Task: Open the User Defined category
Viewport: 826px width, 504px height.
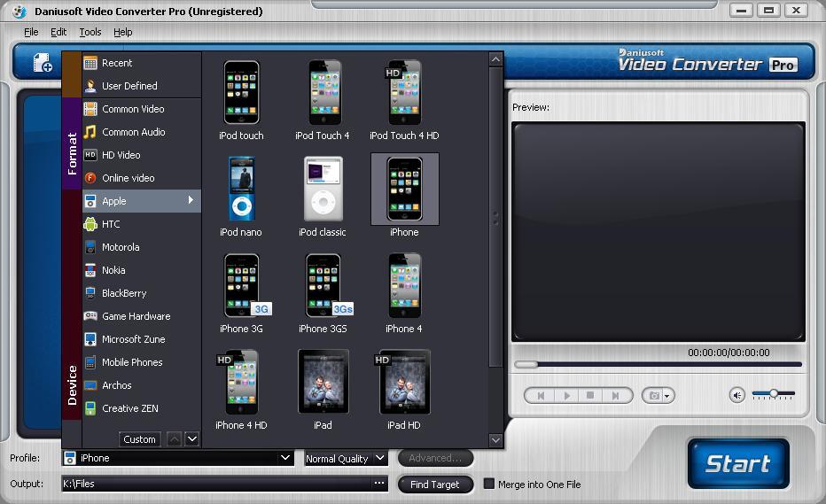Action: tap(142, 86)
